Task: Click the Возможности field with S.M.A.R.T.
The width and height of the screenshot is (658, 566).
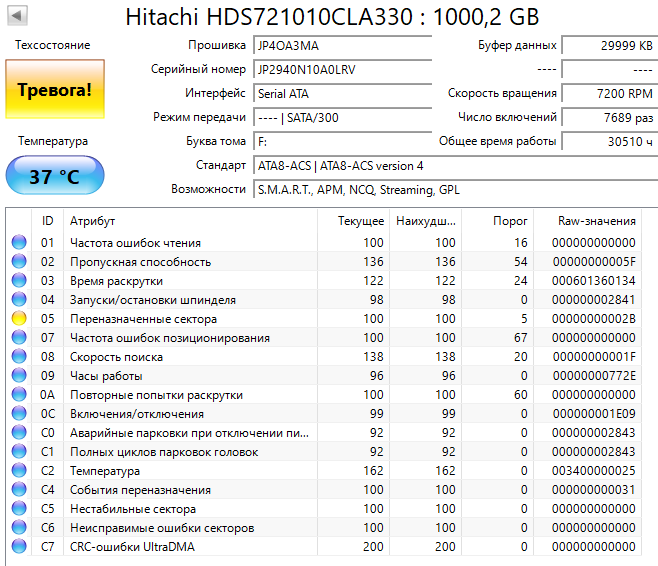Action: (x=455, y=190)
